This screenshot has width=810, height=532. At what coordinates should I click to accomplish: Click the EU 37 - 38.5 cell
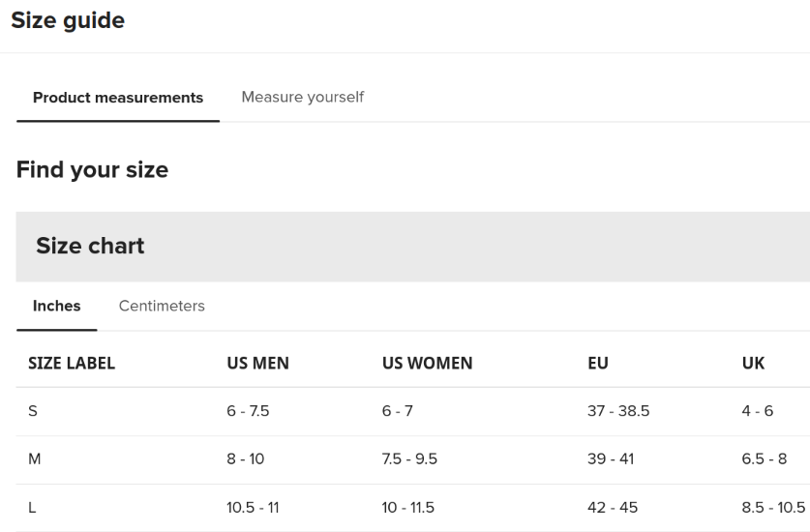click(x=618, y=411)
